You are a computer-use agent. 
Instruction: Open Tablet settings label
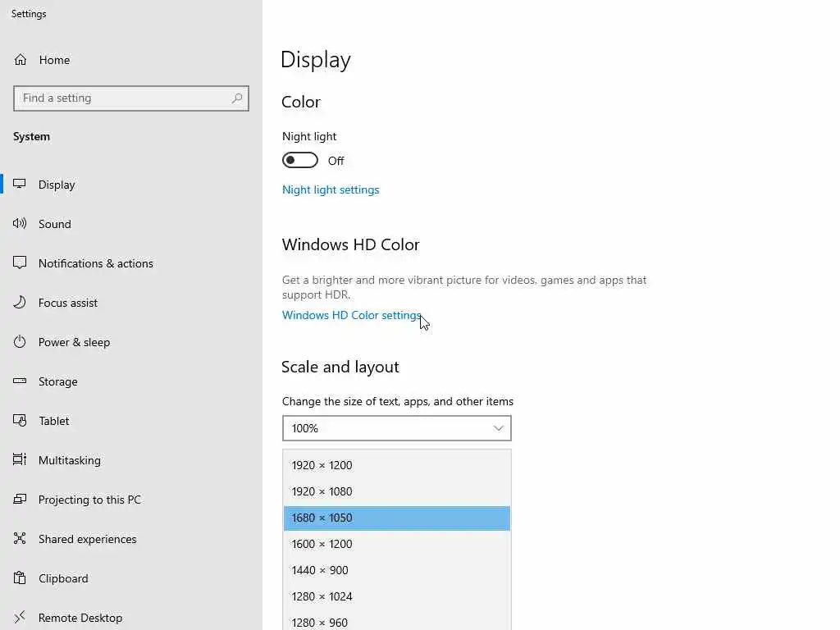click(x=53, y=421)
